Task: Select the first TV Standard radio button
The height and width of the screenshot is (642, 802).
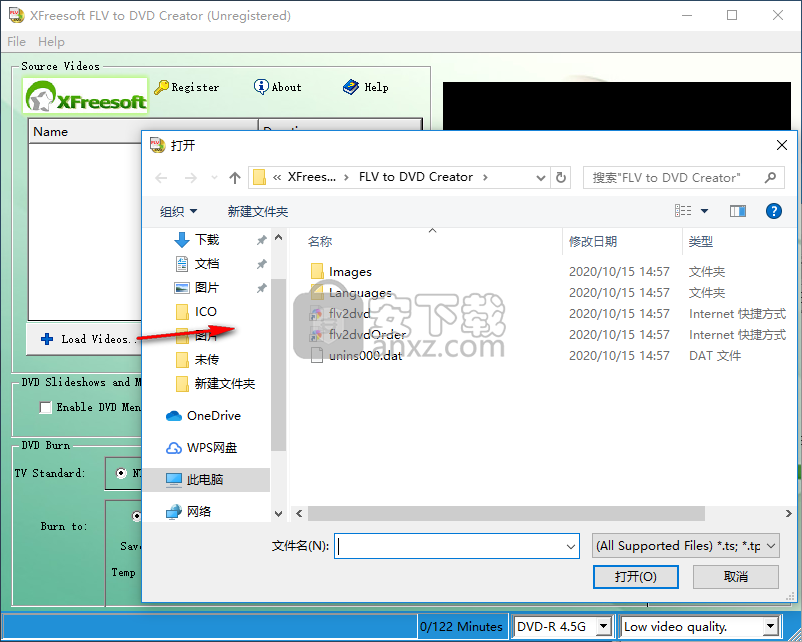Action: click(x=121, y=473)
